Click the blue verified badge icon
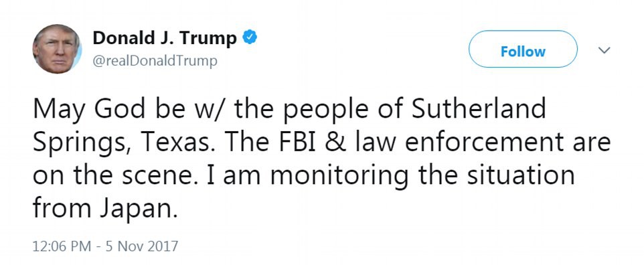 [x=250, y=37]
